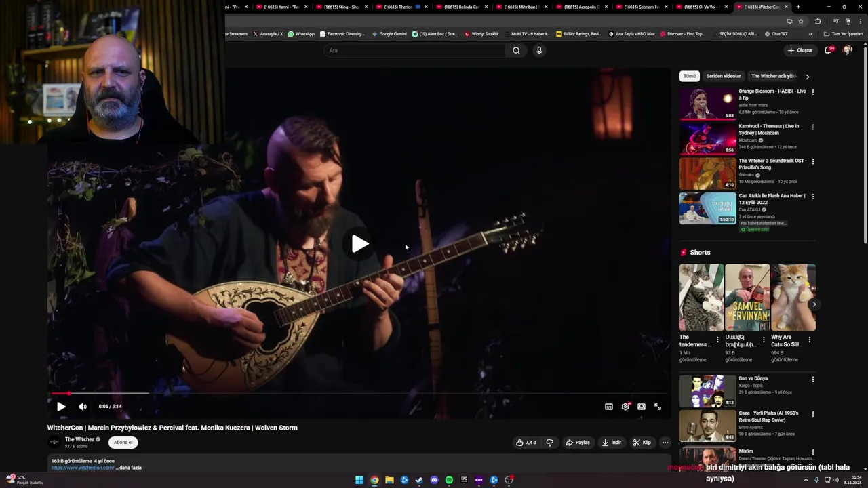Screen dimensions: 868x488
Task: Bookmark this page with the star icon
Action: pos(800,21)
